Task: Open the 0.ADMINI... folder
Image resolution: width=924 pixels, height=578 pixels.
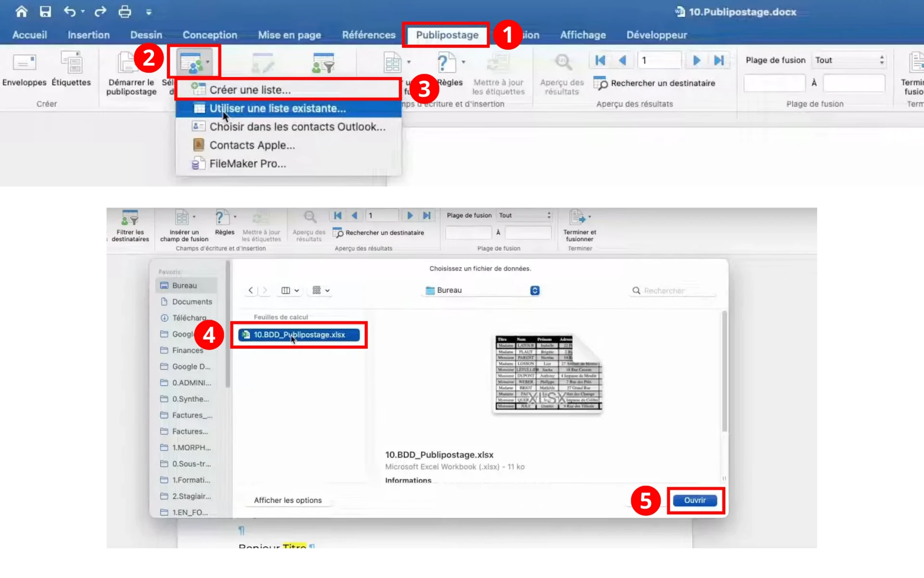Action: click(x=186, y=382)
